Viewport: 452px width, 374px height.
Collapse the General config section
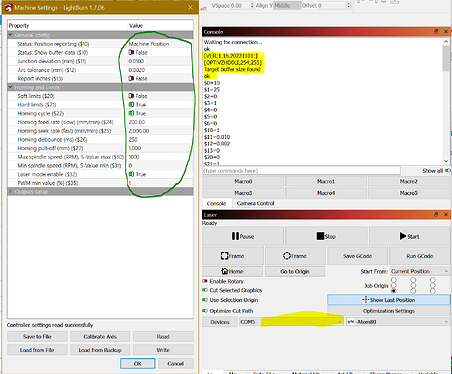[11, 35]
